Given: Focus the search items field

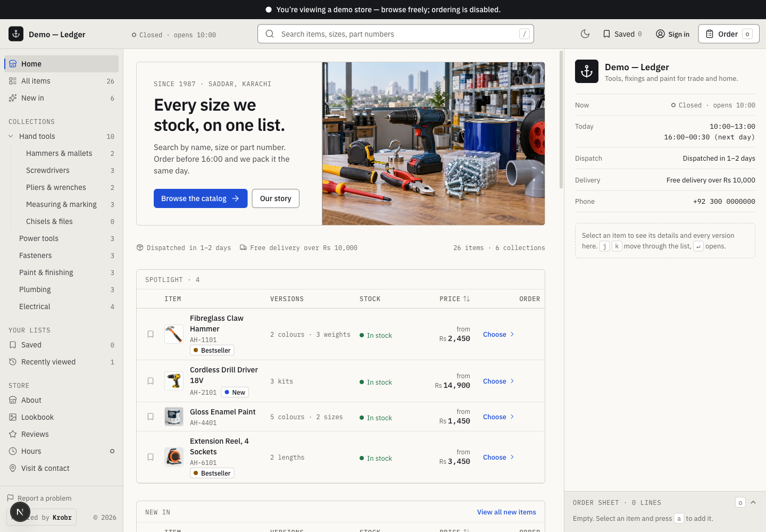Looking at the screenshot, I should click(396, 34).
